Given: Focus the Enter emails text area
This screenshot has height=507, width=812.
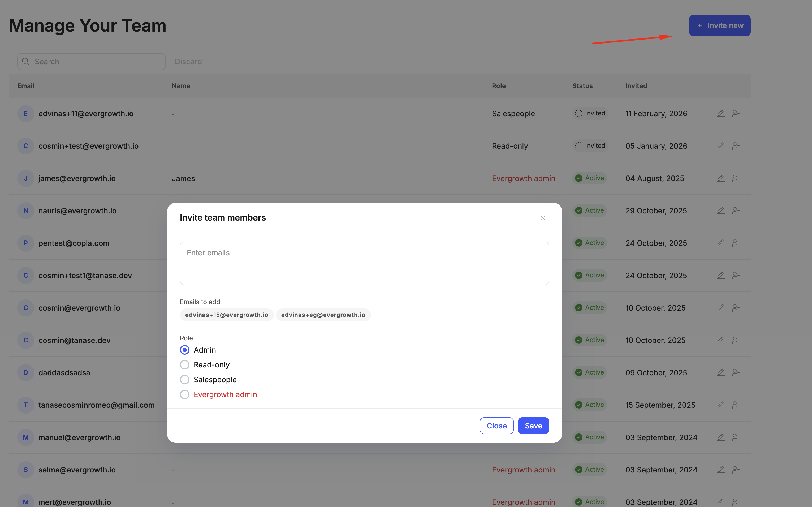Looking at the screenshot, I should pos(364,263).
